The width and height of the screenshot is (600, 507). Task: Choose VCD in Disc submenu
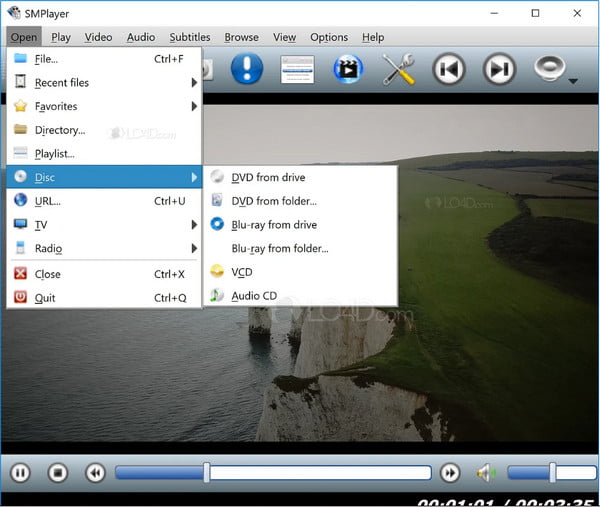(300, 272)
